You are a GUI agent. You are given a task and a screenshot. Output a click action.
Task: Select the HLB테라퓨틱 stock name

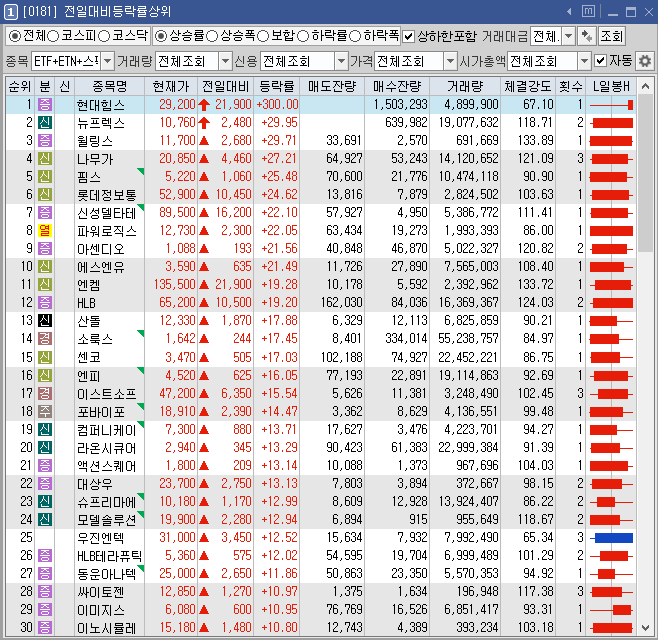pos(109,556)
